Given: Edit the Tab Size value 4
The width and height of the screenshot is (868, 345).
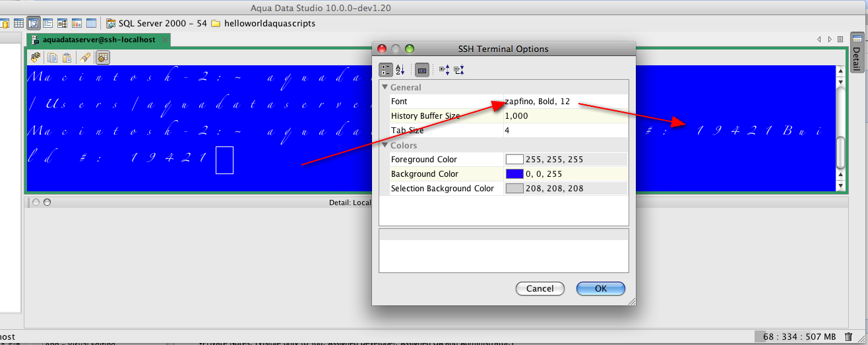Looking at the screenshot, I should (x=565, y=131).
